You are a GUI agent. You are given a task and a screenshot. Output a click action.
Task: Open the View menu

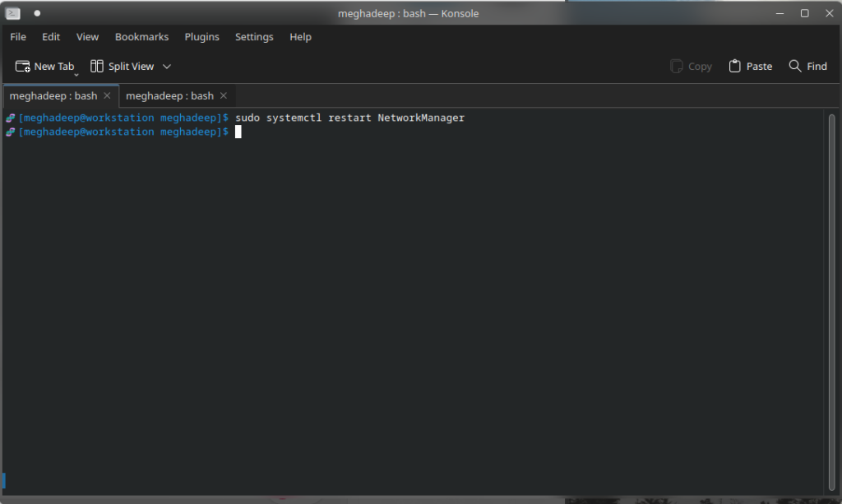(87, 36)
